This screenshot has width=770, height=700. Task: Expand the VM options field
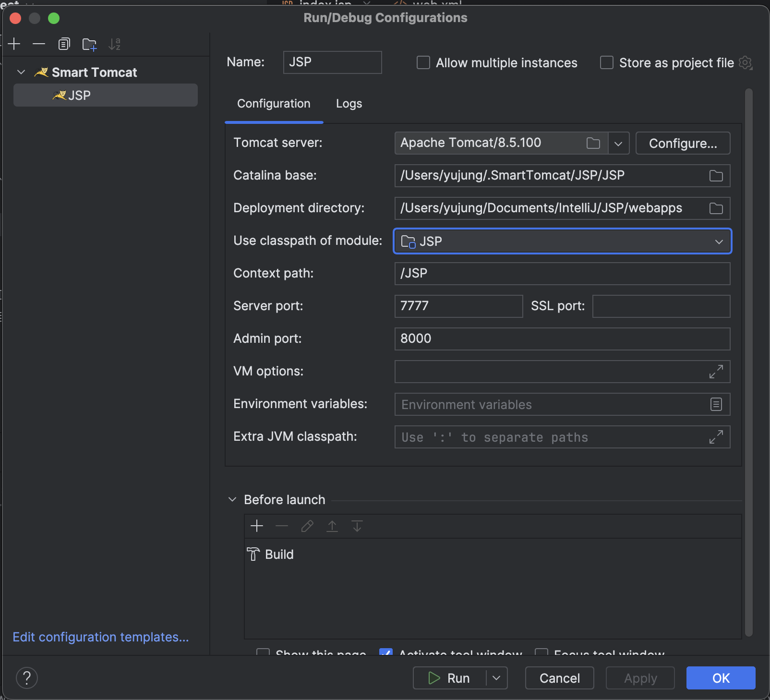click(x=716, y=372)
